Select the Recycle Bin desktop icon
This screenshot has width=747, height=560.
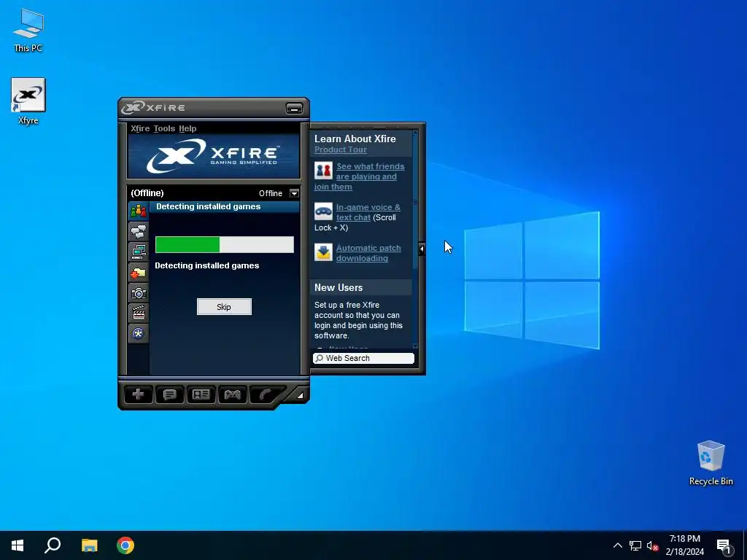(x=711, y=463)
